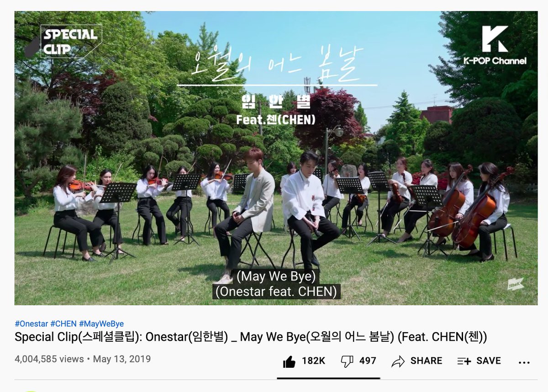The image size is (548, 392).
Task: Open the #Onestar hashtag link
Action: 31,323
